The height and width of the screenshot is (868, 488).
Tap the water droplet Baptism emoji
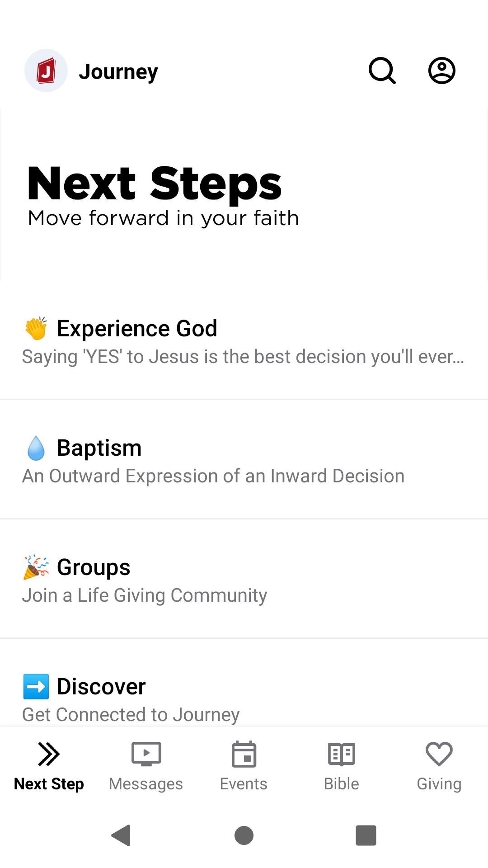36,448
